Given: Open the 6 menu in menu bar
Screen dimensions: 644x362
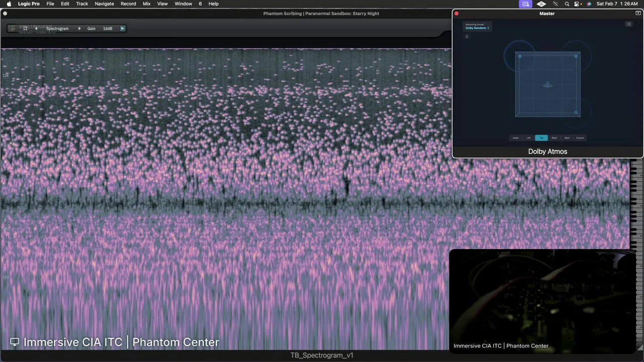Looking at the screenshot, I should pyautogui.click(x=200, y=4).
